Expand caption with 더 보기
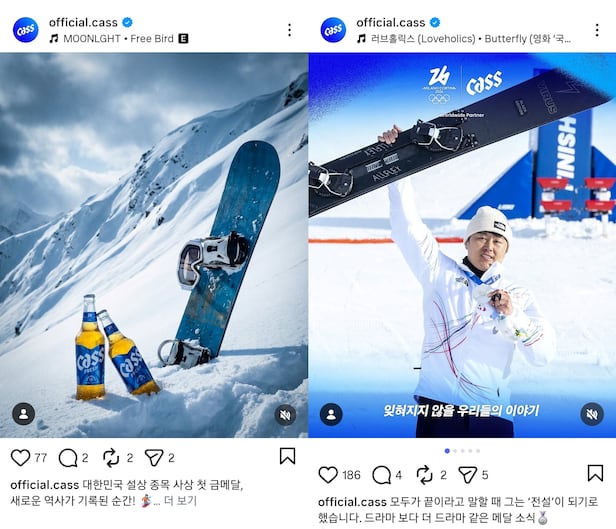The width and height of the screenshot is (616, 529). point(180,501)
